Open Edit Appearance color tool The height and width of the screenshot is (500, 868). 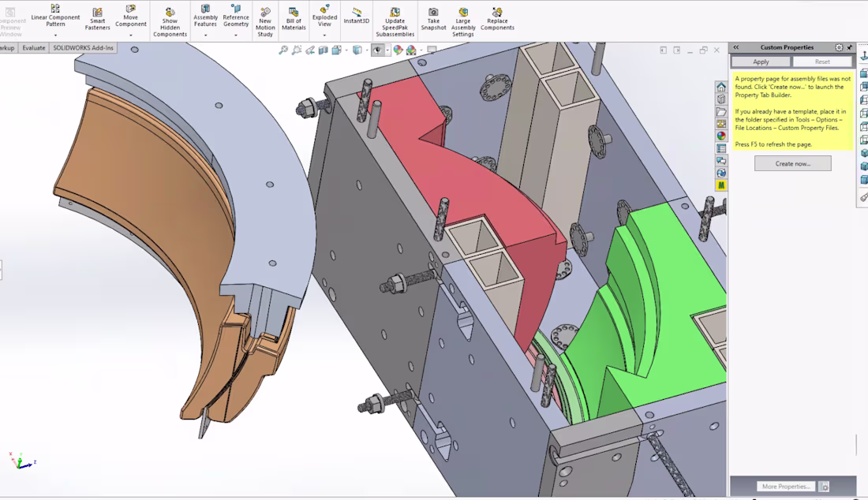[398, 50]
